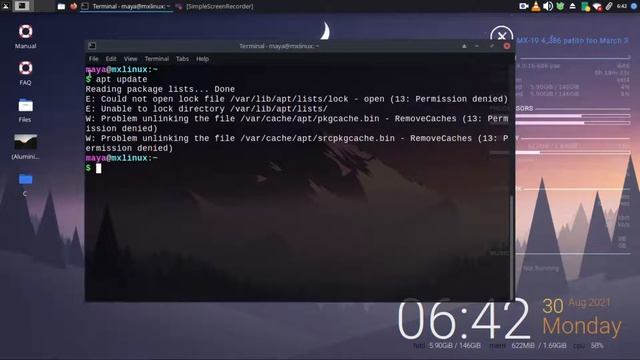This screenshot has width=640, height=360.
Task: Click the 06:42 conky desktop clock
Action: coord(463,319)
